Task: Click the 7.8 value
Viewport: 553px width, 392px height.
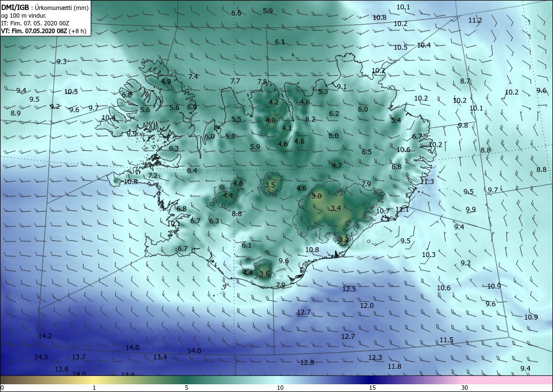Action: pyautogui.click(x=262, y=81)
